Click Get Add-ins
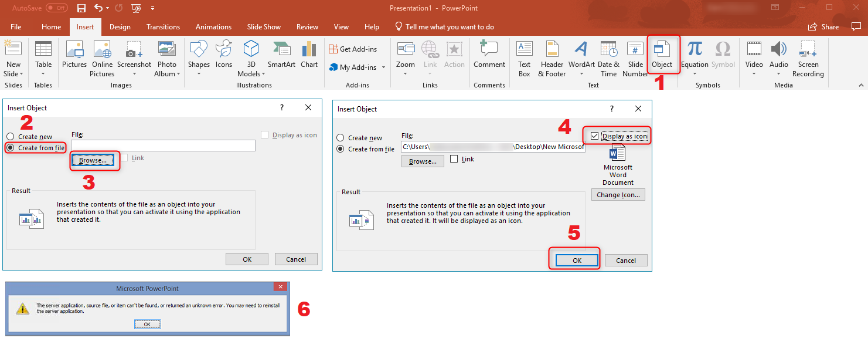Image resolution: width=868 pixels, height=338 pixels. (x=353, y=49)
